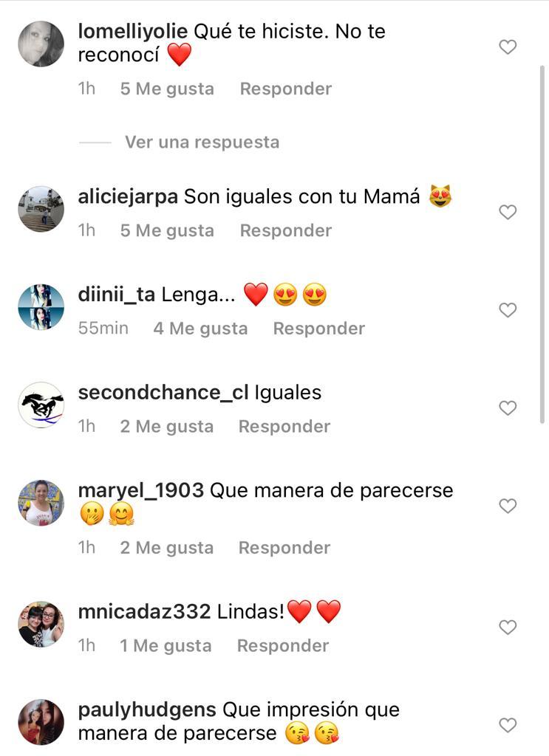Like aliciejarpa's comment with the heart icon

click(x=508, y=212)
